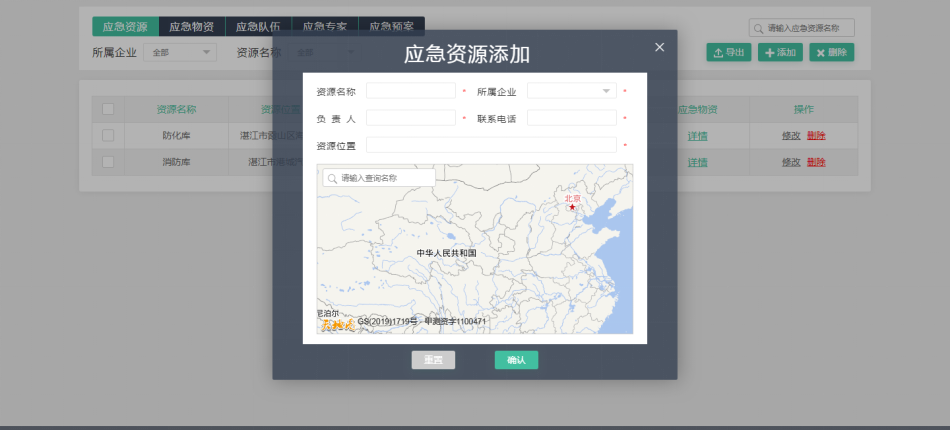Check the checkbox for 防化库 row
The height and width of the screenshot is (430, 951).
(x=108, y=135)
